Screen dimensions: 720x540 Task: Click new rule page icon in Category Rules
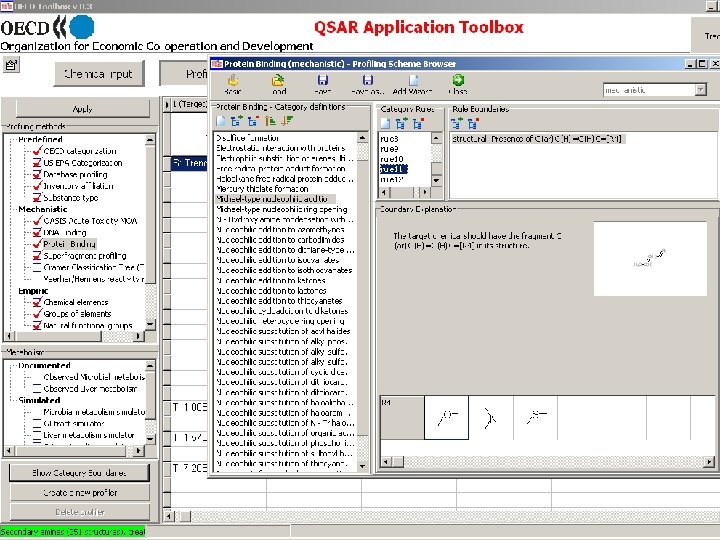pos(385,123)
